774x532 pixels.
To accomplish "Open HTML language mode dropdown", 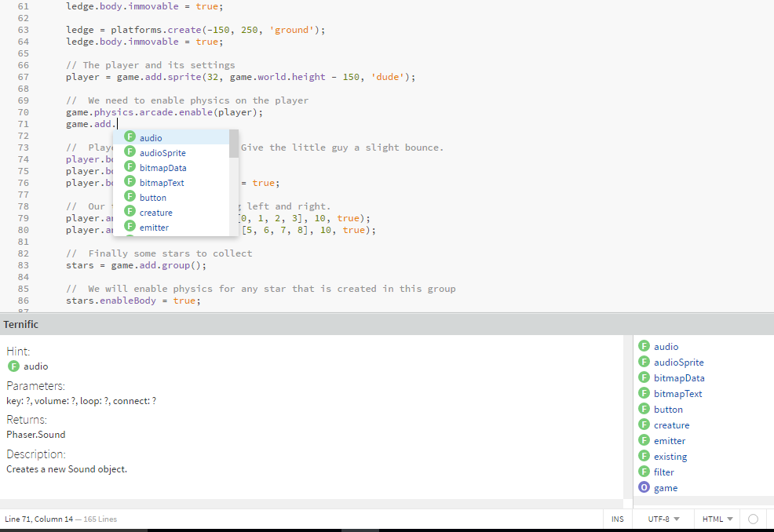I will (717, 519).
